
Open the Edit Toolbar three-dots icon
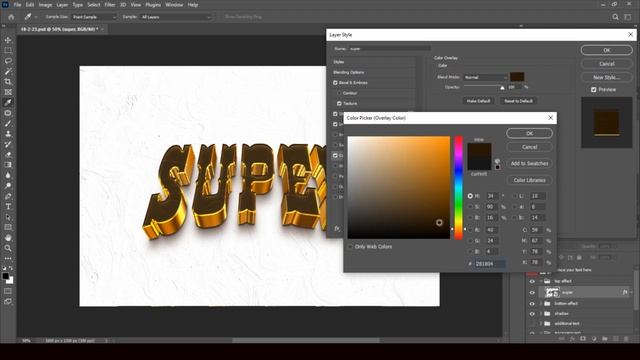[x=8, y=258]
